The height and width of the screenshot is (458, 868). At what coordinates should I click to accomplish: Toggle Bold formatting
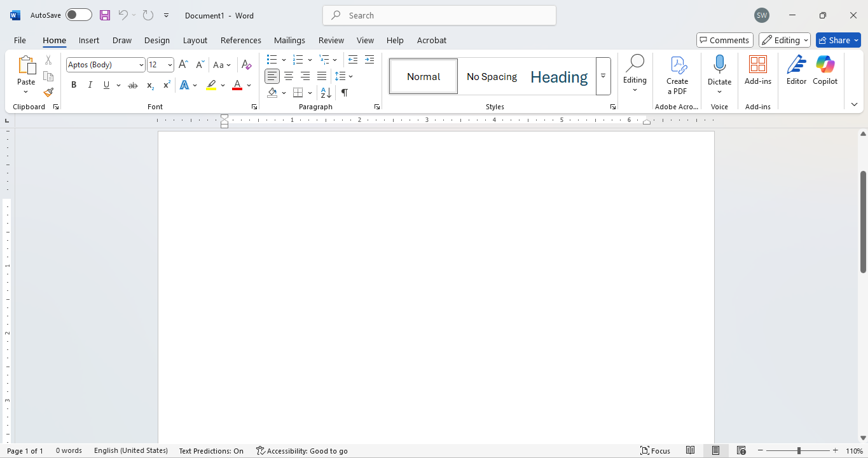[x=74, y=85]
